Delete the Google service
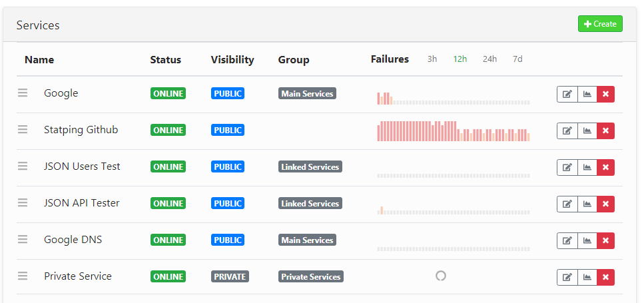This screenshot has width=644, height=303. [x=605, y=94]
